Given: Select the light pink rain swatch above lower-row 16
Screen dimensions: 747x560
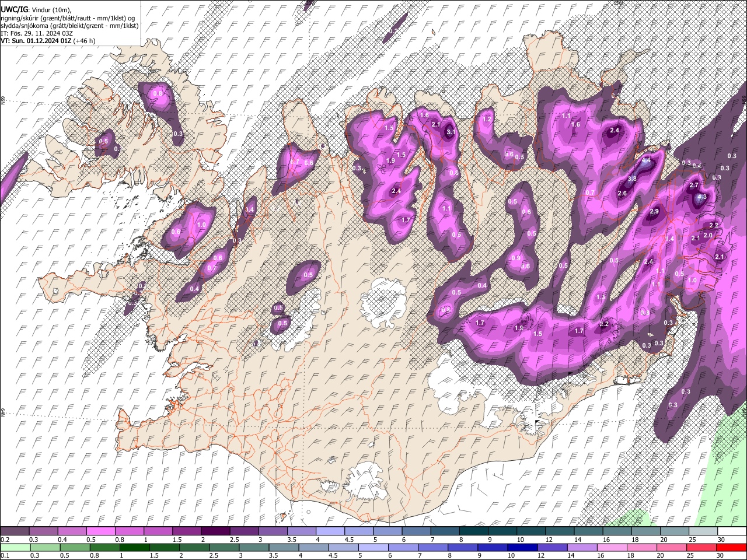Looking at the screenshot, I should coord(612,548).
